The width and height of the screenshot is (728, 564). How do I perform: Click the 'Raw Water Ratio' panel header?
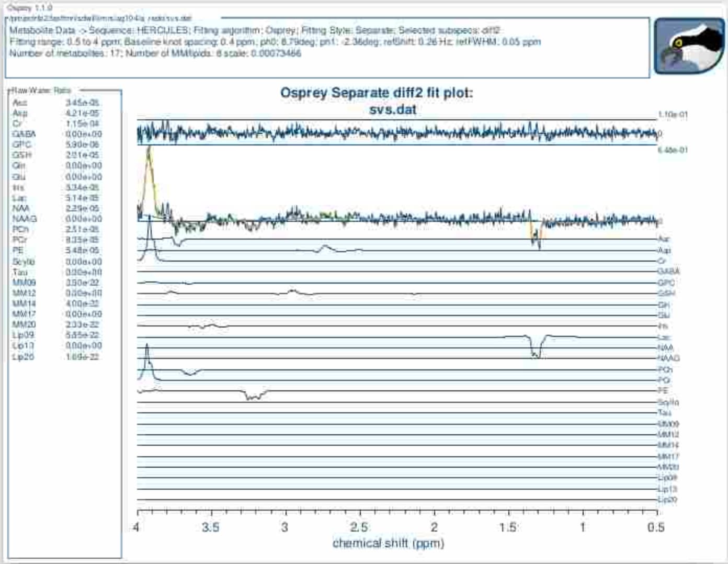pyautogui.click(x=42, y=91)
